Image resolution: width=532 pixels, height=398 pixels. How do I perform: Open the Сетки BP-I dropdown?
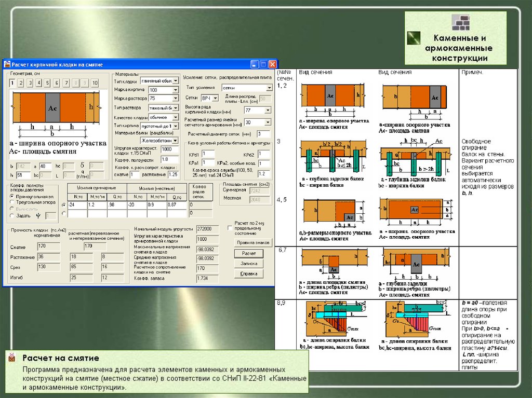pyautogui.click(x=215, y=98)
